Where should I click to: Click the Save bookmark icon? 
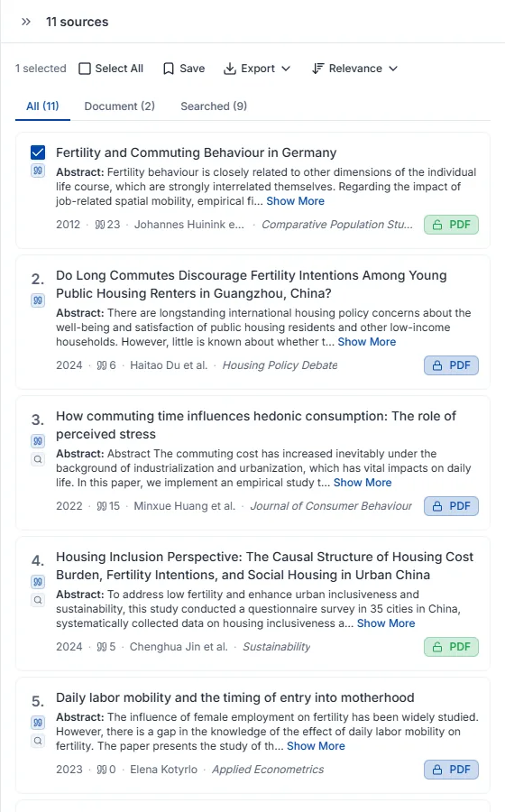[x=169, y=69]
